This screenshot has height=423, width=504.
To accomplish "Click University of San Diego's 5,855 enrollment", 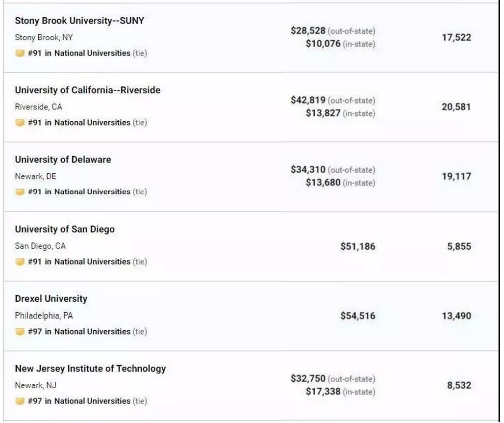I will coord(459,246).
